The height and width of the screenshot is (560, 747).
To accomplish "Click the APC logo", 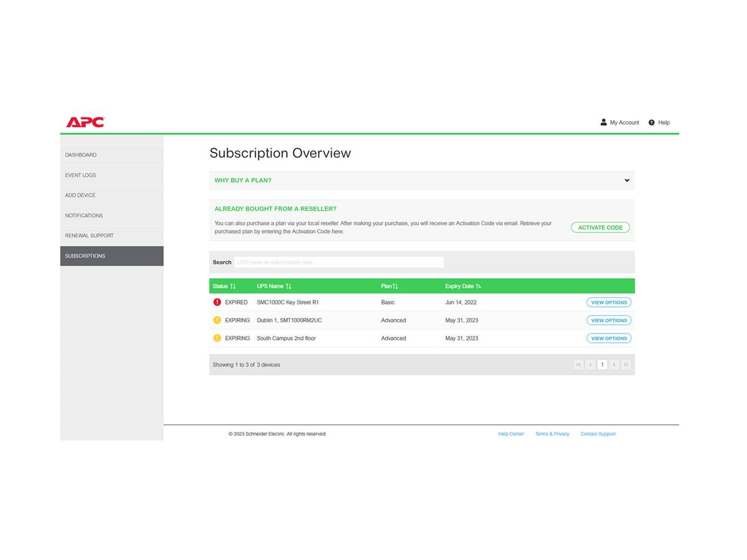I will 84,122.
